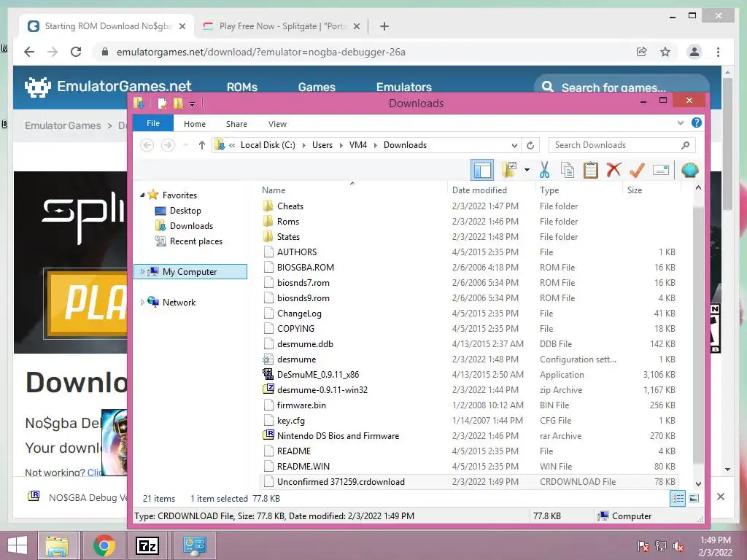The height and width of the screenshot is (560, 747).
Task: Sort by Size column header
Action: [634, 190]
